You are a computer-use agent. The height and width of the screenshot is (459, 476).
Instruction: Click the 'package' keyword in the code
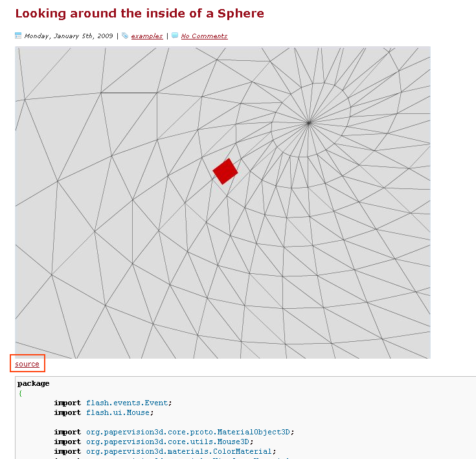34,383
